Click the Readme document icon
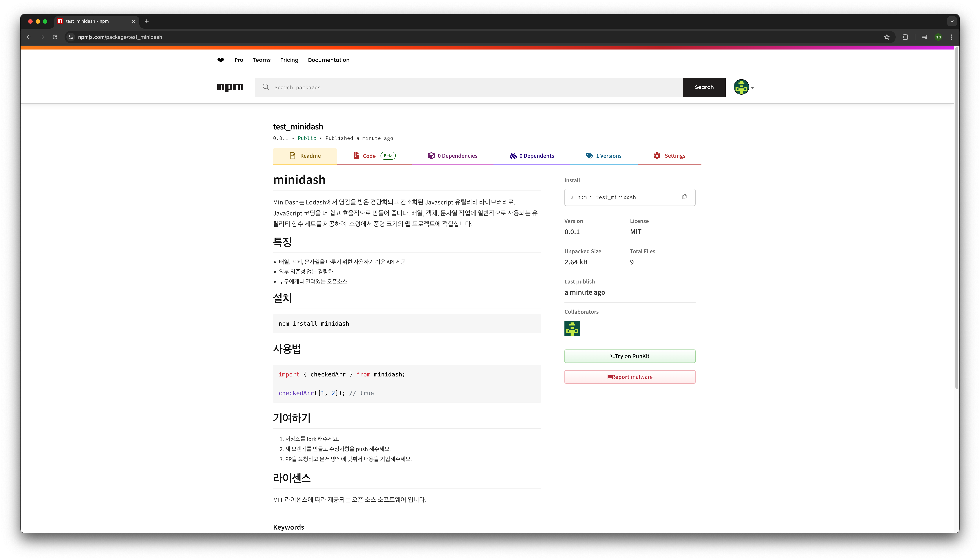This screenshot has height=560, width=980. [293, 156]
